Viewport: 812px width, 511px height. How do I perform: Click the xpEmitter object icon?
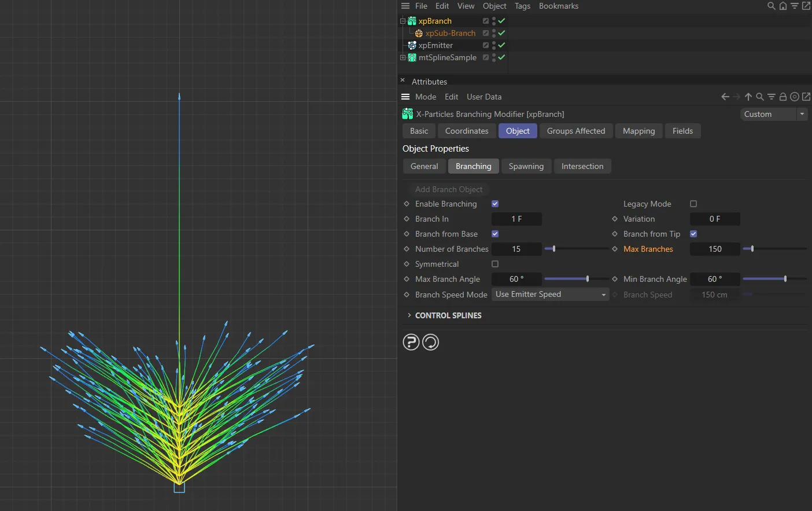click(x=412, y=45)
